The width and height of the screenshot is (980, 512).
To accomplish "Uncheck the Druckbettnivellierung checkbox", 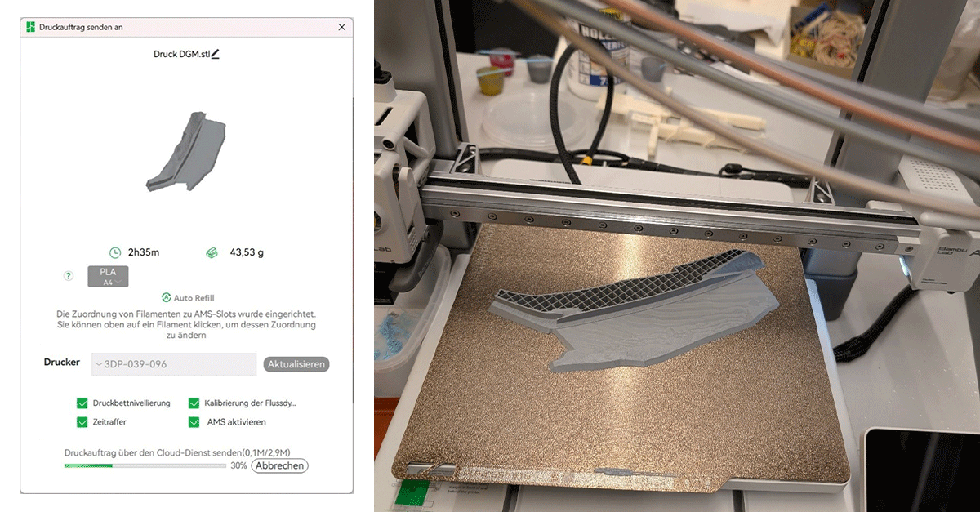I will tap(82, 403).
